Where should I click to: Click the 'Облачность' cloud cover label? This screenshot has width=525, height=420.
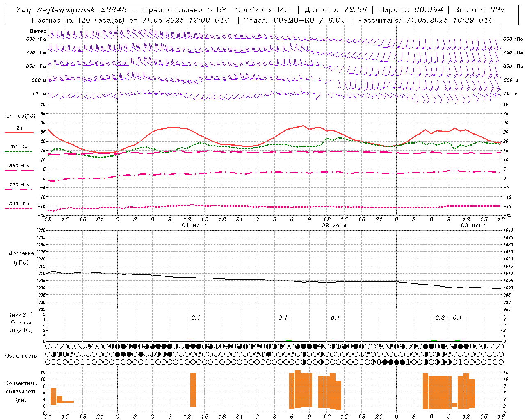(x=21, y=356)
